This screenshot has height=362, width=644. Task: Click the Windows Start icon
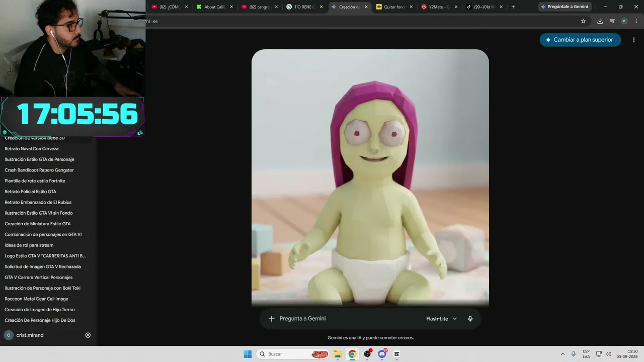(248, 354)
